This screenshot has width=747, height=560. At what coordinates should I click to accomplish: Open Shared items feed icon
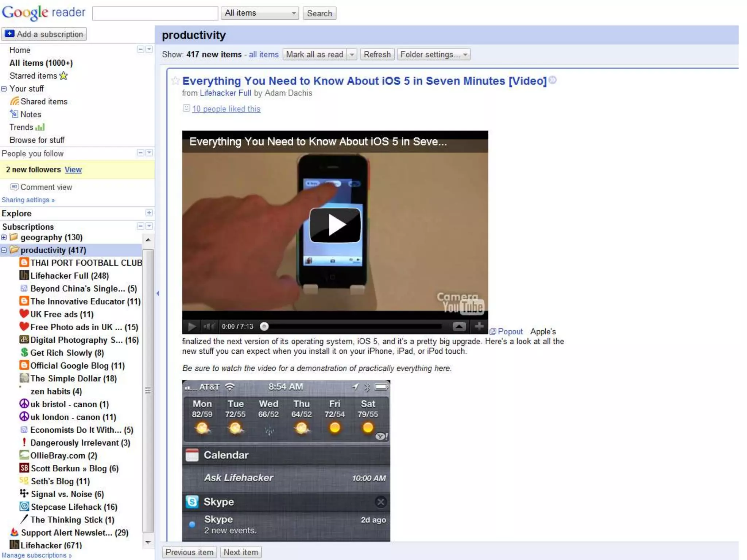click(15, 101)
